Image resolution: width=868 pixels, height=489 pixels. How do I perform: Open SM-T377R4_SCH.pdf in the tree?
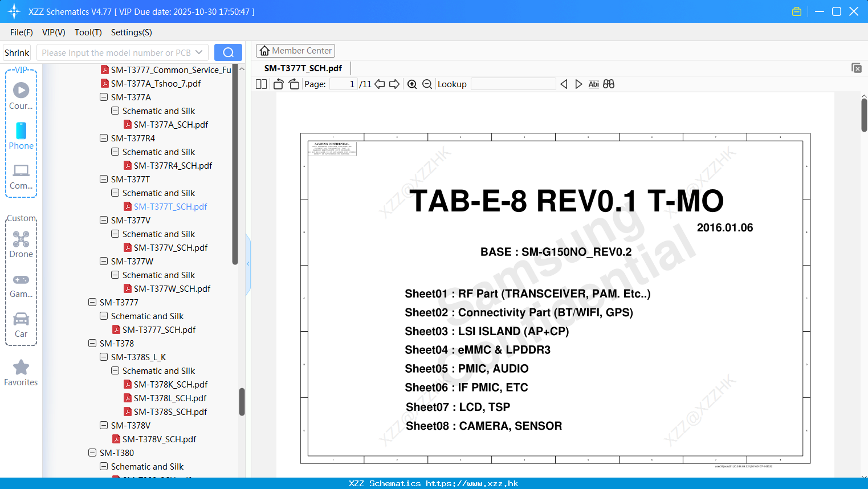pyautogui.click(x=173, y=165)
